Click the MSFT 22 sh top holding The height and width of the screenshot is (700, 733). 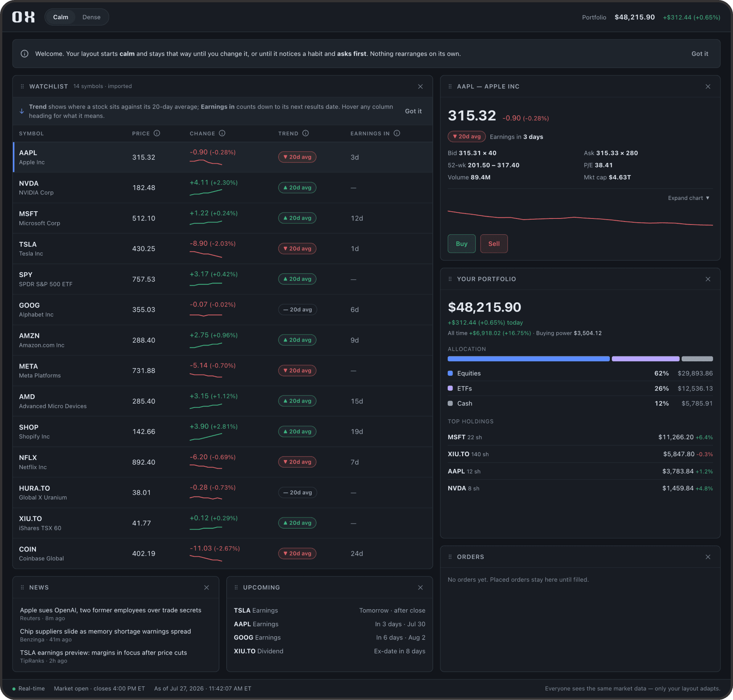[x=580, y=437]
